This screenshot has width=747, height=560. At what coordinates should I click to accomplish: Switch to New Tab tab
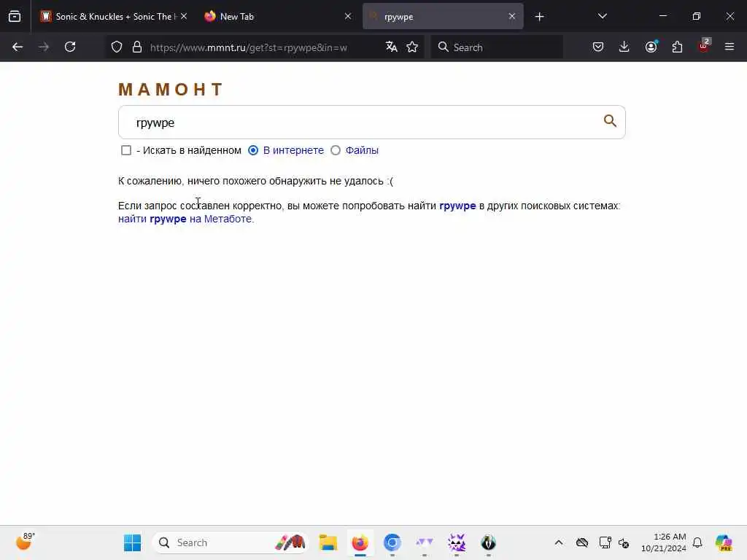[278, 16]
